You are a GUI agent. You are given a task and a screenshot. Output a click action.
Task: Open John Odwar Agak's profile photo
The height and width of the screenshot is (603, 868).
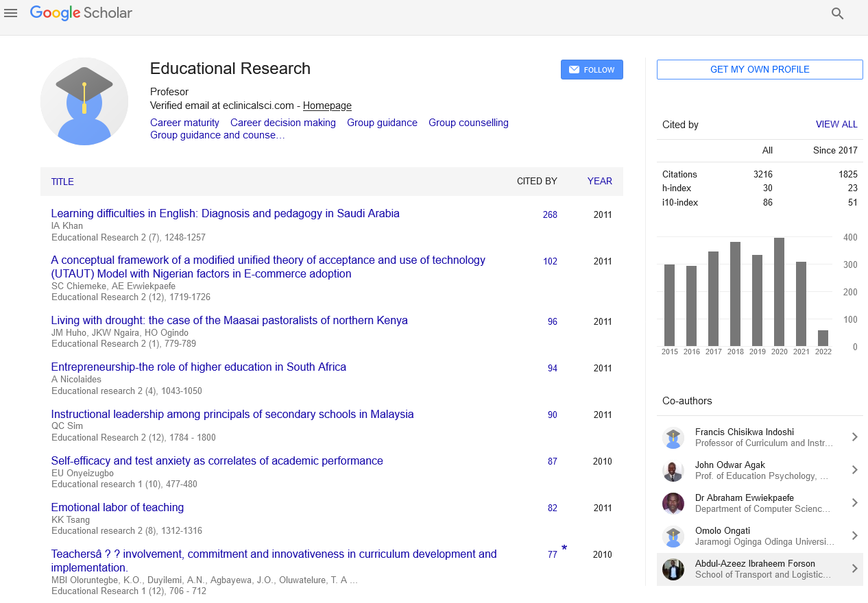click(x=673, y=471)
